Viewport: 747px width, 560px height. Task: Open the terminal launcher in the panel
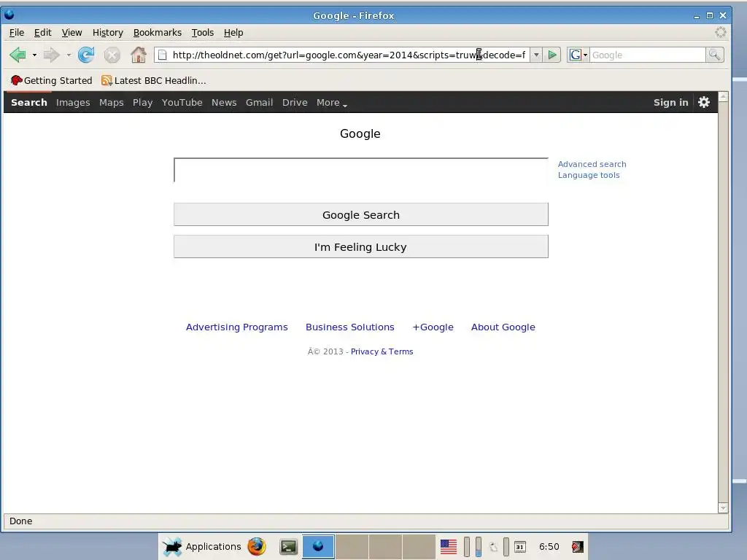coord(288,546)
